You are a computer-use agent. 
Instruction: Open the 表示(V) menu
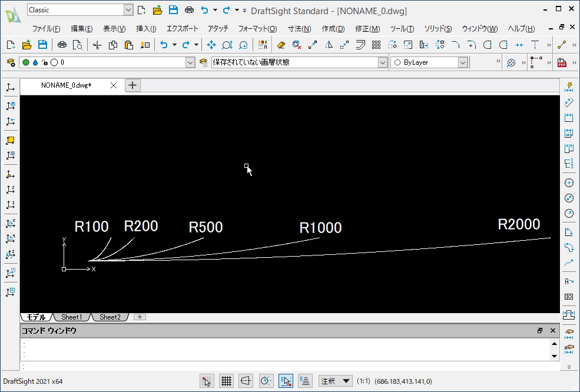pos(114,28)
